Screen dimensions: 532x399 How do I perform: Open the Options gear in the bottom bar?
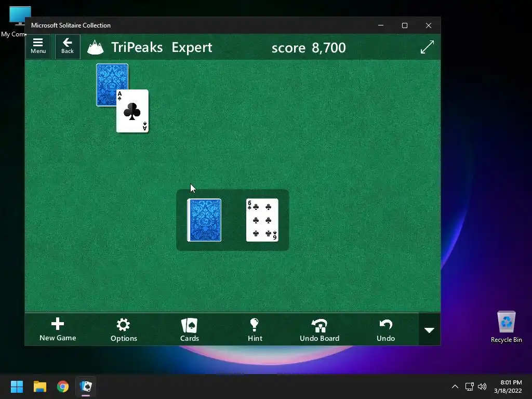(x=124, y=329)
